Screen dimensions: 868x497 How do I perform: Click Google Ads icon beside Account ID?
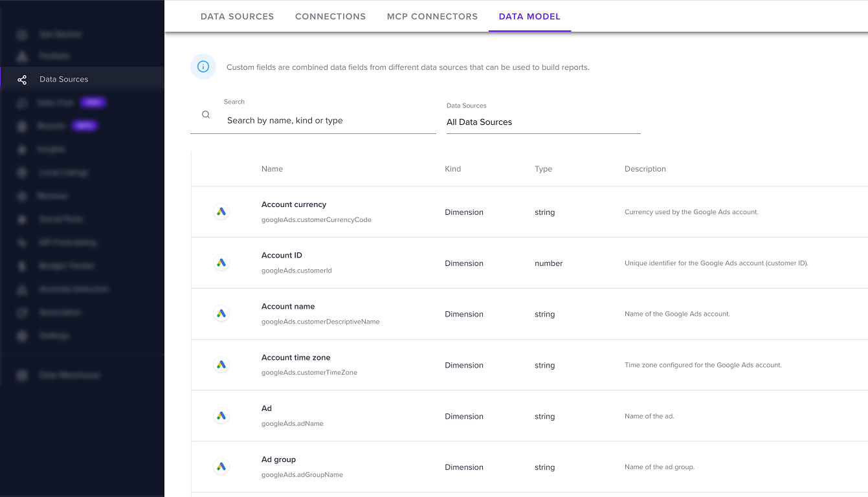coord(221,263)
